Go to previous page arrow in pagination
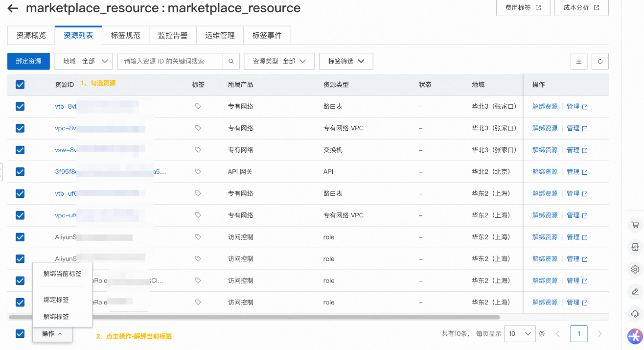The height and width of the screenshot is (350, 644). pos(557,334)
